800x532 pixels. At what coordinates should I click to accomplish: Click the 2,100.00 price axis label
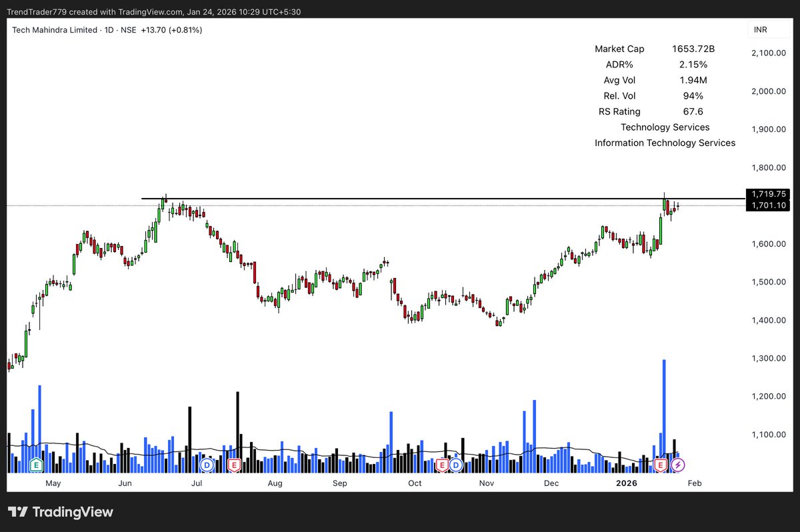click(770, 53)
